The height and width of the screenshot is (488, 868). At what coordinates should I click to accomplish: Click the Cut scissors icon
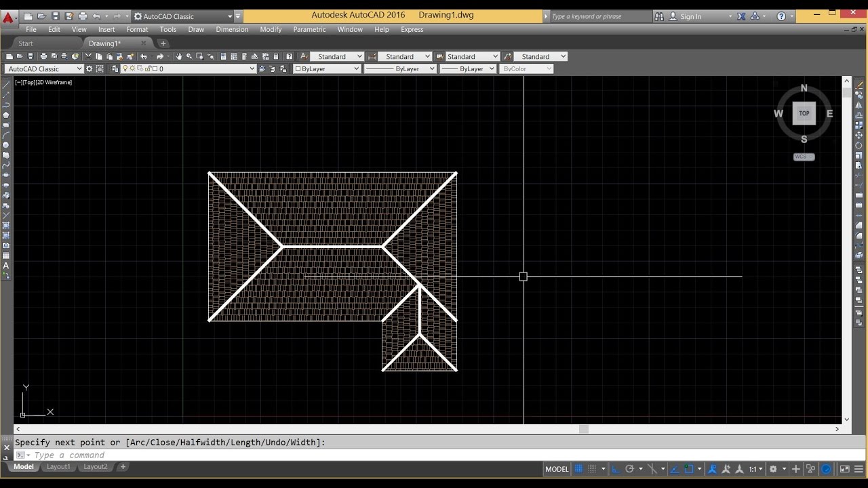[88, 56]
